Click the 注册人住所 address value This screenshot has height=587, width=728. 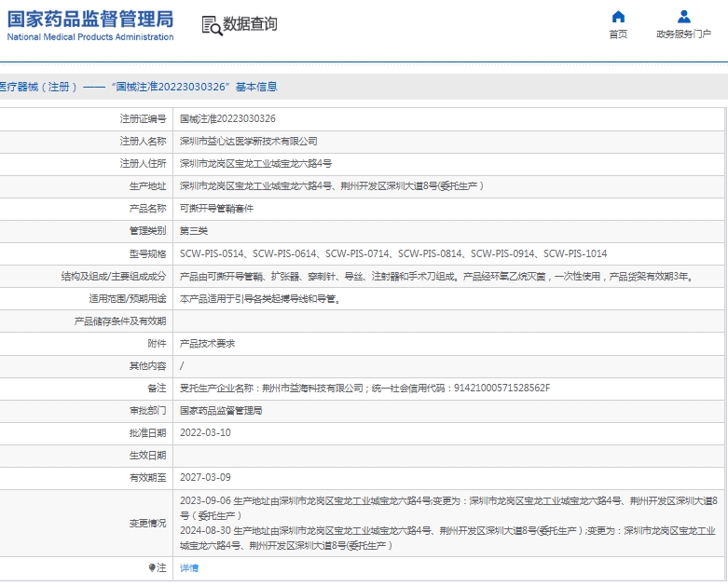[x=255, y=163]
